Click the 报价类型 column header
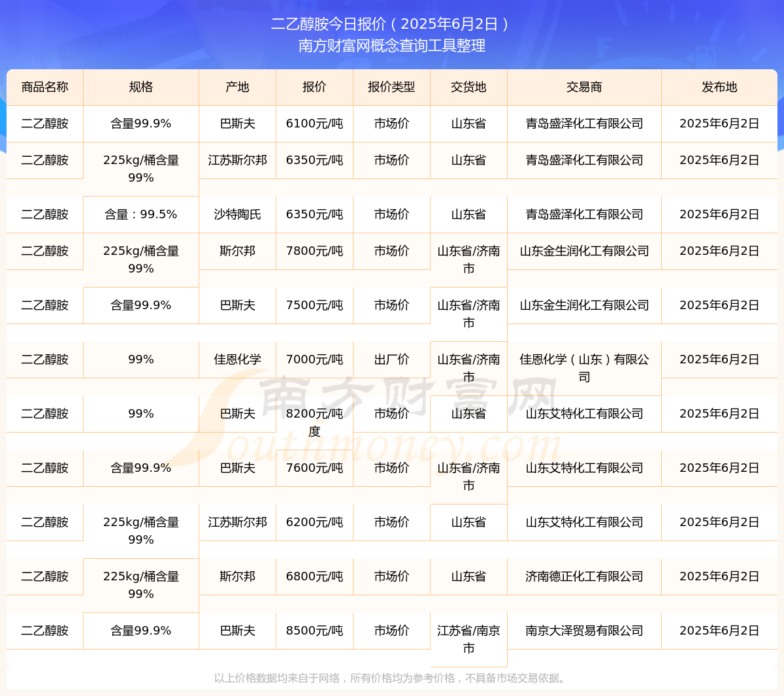The height and width of the screenshot is (696, 784). pyautogui.click(x=391, y=87)
